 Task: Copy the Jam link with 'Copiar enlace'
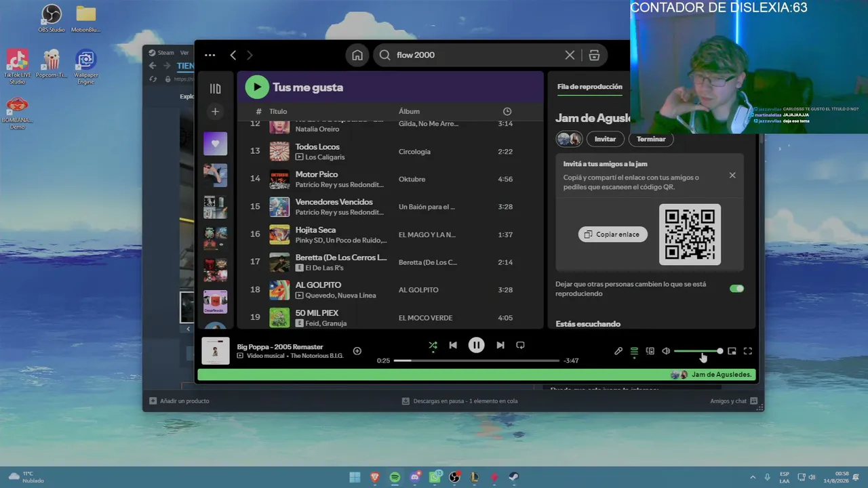[x=613, y=235]
